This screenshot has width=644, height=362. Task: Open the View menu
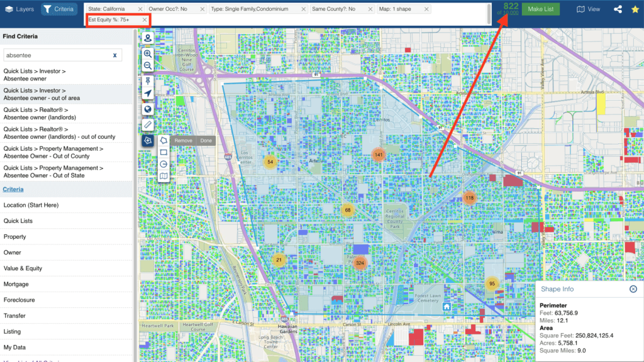tap(588, 9)
